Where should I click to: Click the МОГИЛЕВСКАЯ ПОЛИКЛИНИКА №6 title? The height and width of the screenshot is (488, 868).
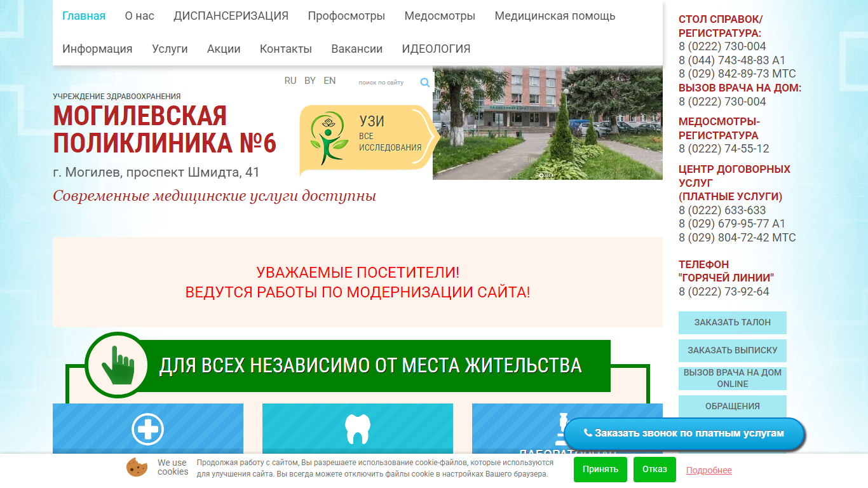[165, 130]
